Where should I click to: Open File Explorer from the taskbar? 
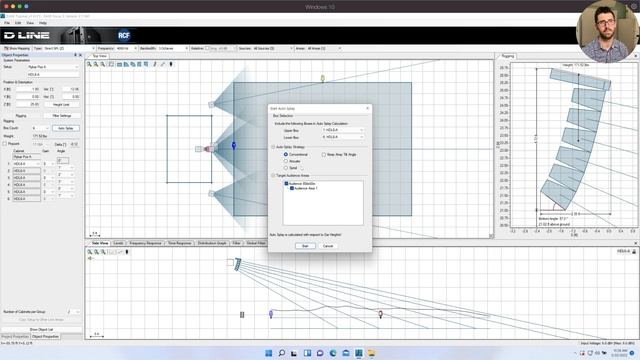pos(371,353)
